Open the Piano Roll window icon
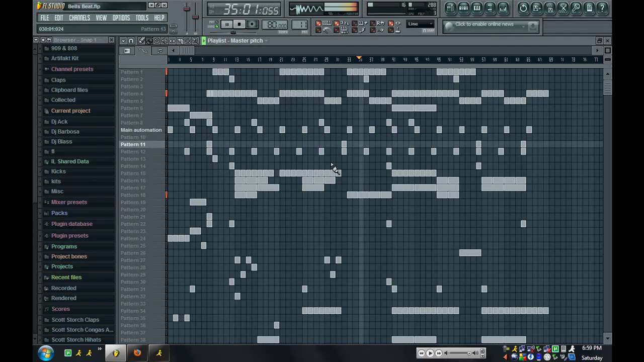644x362 pixels. [x=476, y=8]
